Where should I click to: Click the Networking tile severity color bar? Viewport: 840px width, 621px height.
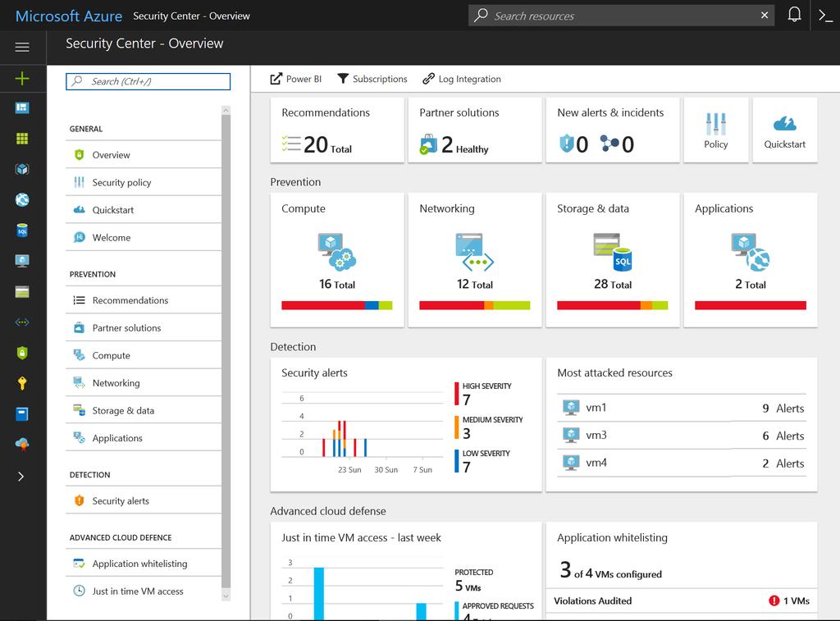coord(475,305)
